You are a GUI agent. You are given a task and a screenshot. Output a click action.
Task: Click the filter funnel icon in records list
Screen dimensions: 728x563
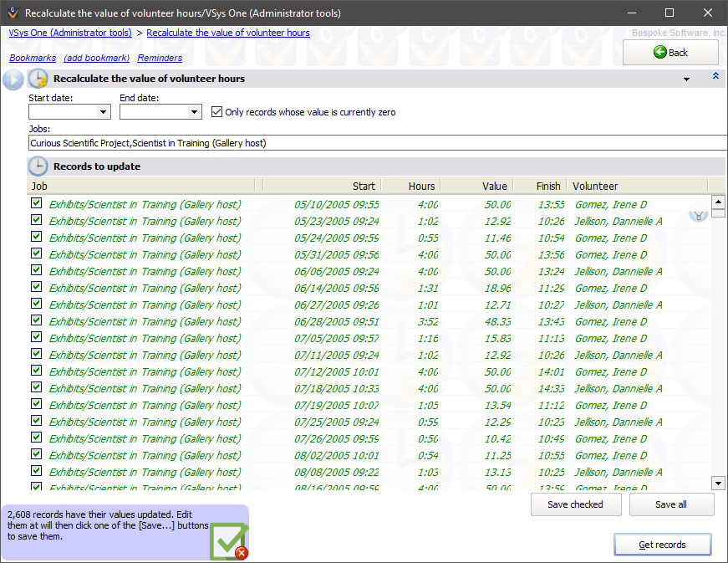click(698, 214)
